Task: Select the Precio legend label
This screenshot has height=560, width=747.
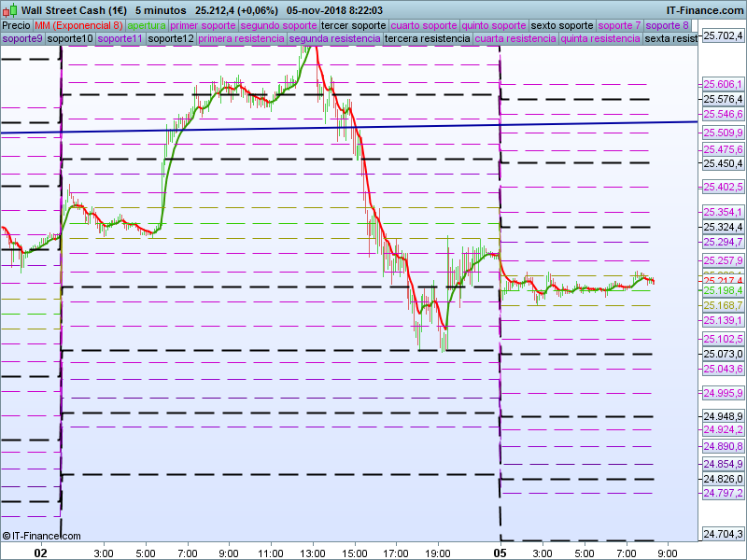Action: (16, 25)
